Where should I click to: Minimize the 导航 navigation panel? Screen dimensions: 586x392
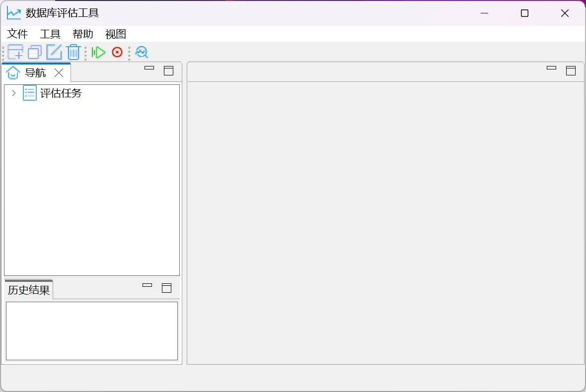(149, 68)
